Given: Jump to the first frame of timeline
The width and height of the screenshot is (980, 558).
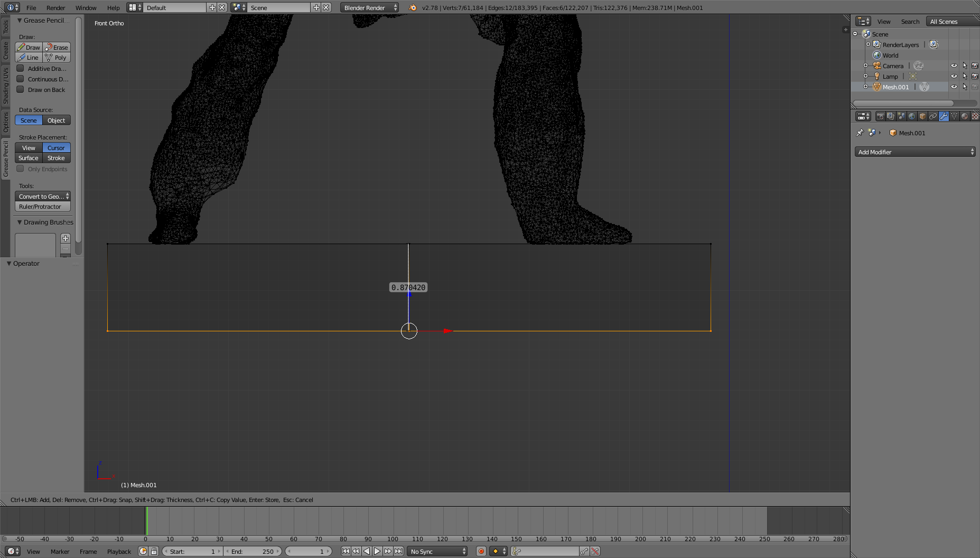Looking at the screenshot, I should pyautogui.click(x=346, y=551).
